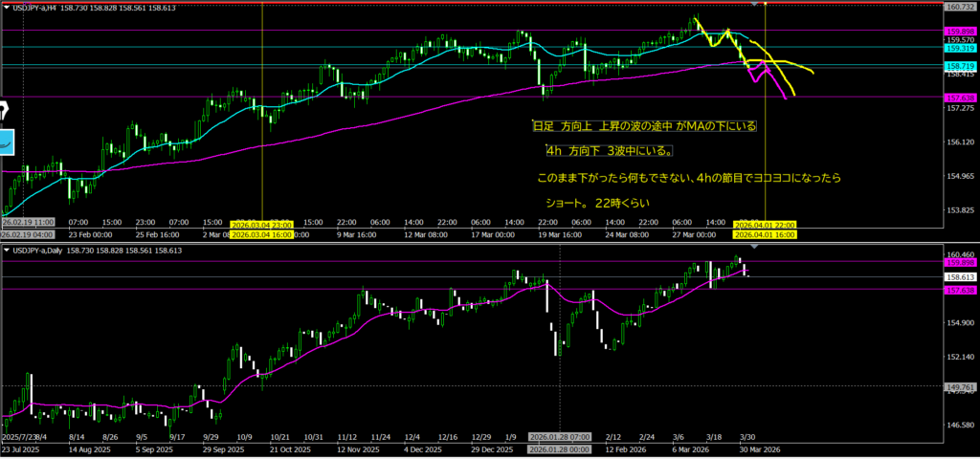The height and width of the screenshot is (459, 980).
Task: Select the text label starting with 日足 方向上
Action: tap(644, 125)
